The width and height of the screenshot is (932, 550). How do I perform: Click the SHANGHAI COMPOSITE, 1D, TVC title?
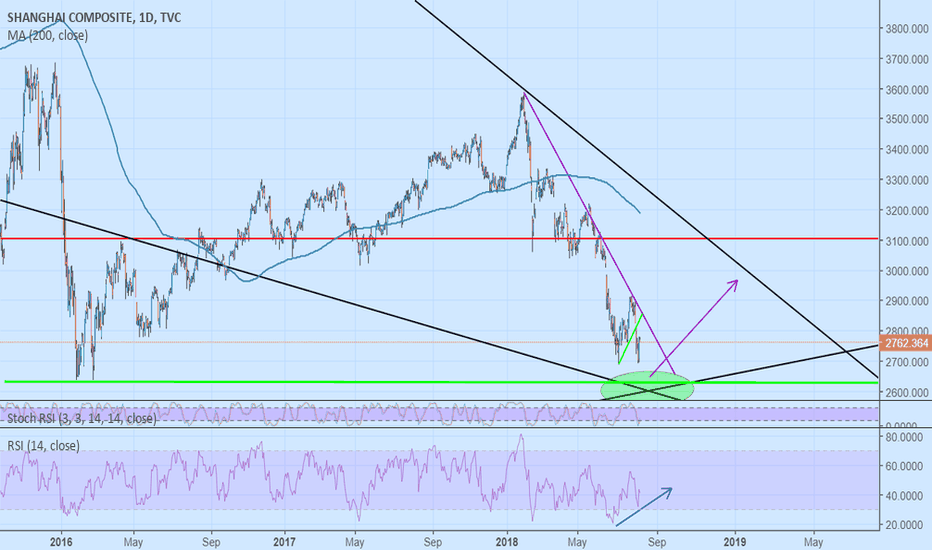point(94,18)
